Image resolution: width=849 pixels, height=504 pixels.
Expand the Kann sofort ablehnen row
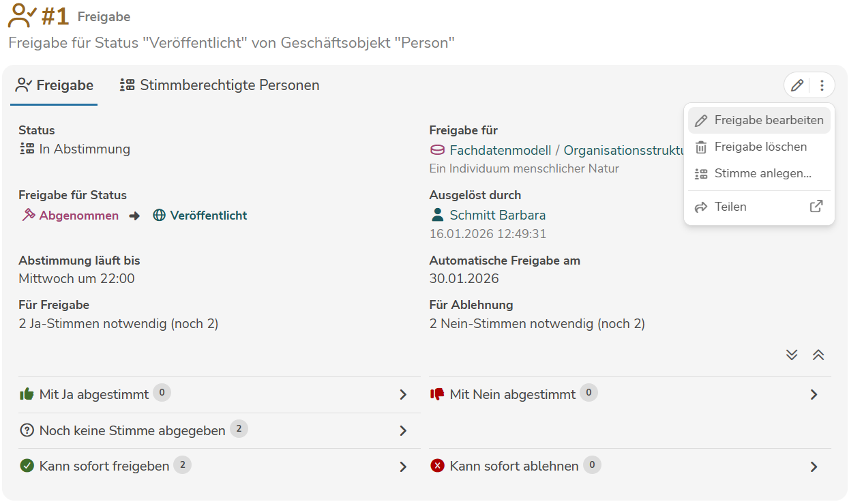814,466
